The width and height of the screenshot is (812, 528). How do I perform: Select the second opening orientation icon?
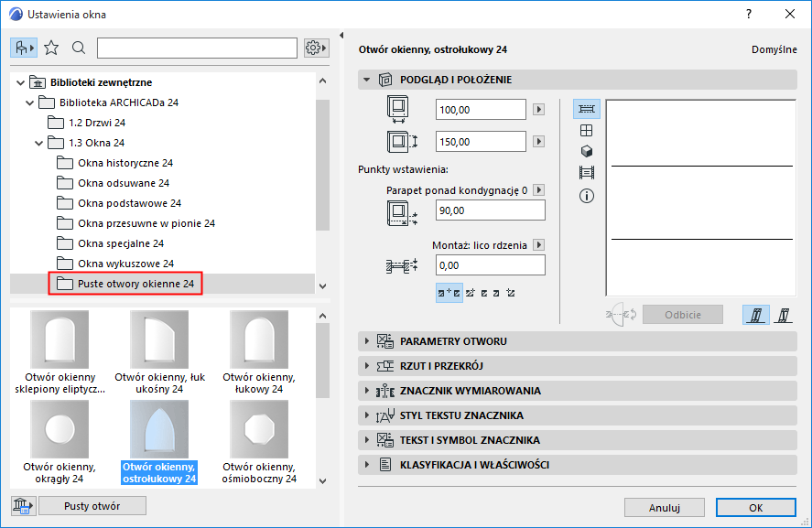coord(784,315)
